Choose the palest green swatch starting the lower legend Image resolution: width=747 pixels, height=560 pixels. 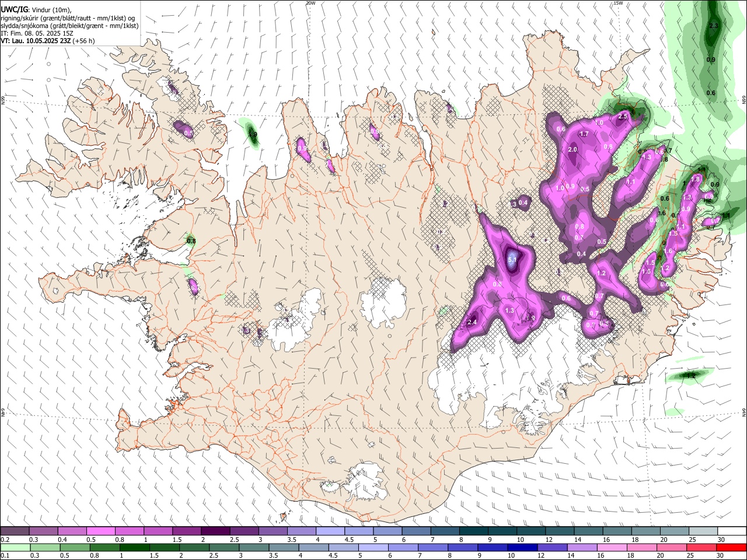(x=15, y=547)
